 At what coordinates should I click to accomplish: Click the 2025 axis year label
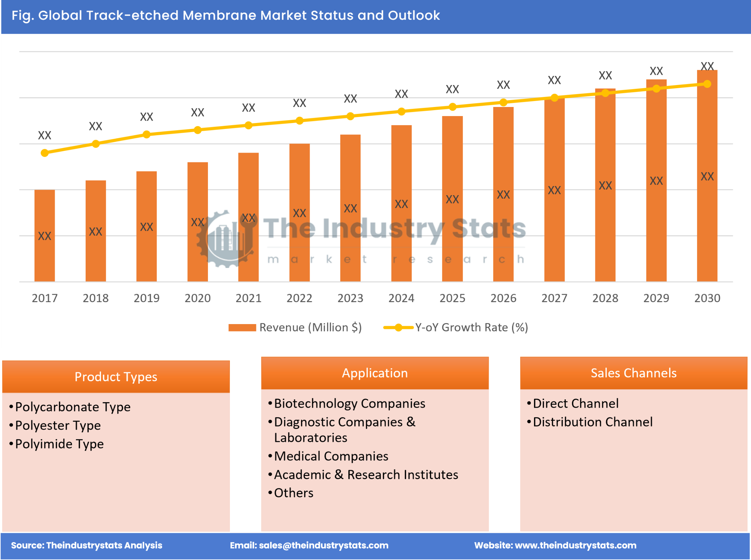tap(452, 298)
